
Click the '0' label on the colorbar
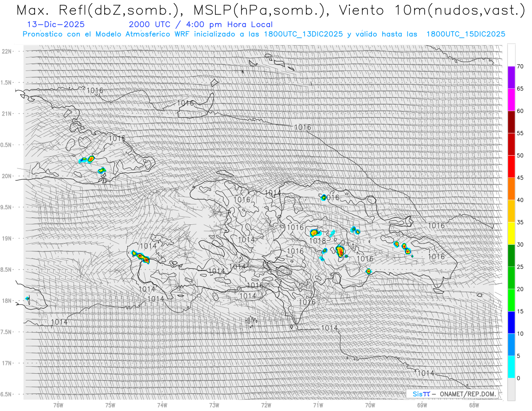(x=518, y=378)
